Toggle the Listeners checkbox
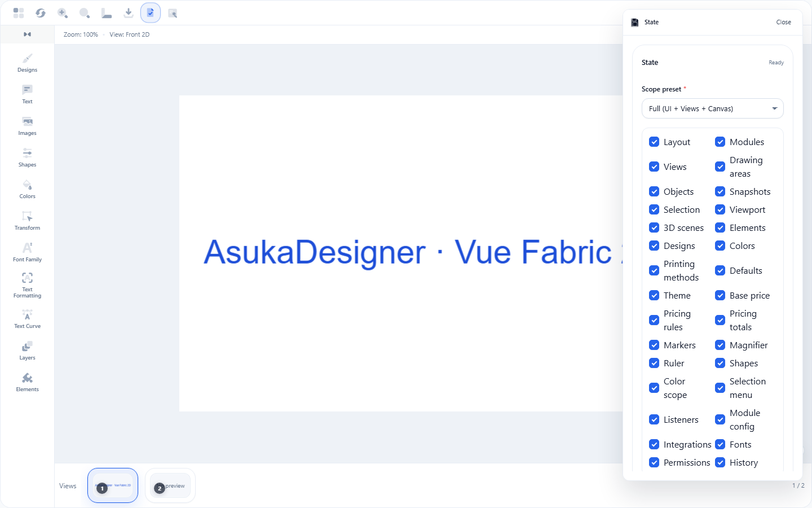 tap(654, 419)
